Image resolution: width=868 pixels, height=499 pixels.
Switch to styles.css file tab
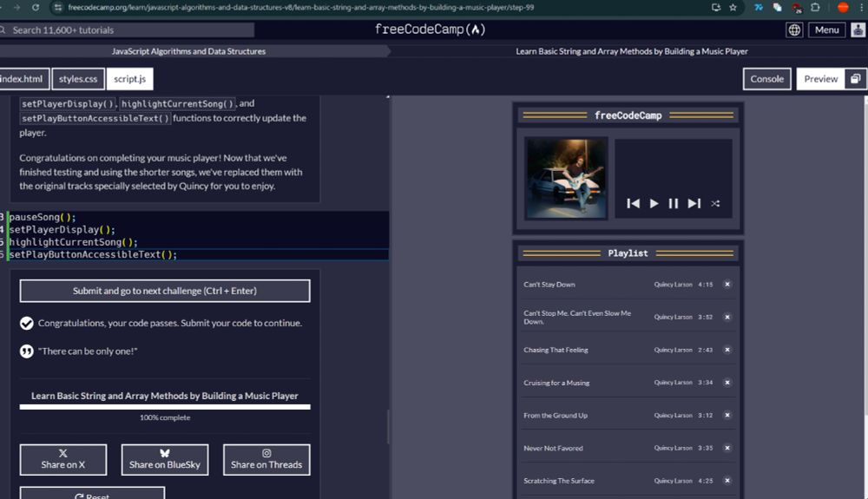click(78, 79)
